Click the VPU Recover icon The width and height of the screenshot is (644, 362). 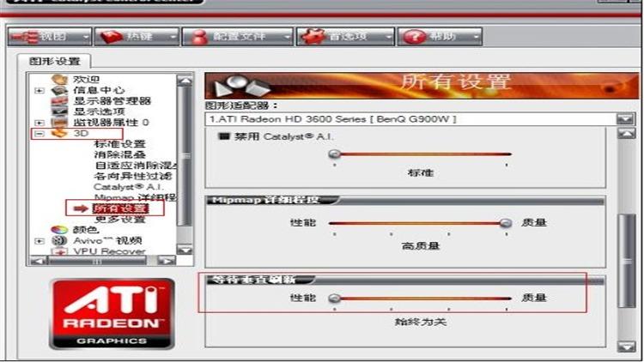click(59, 250)
